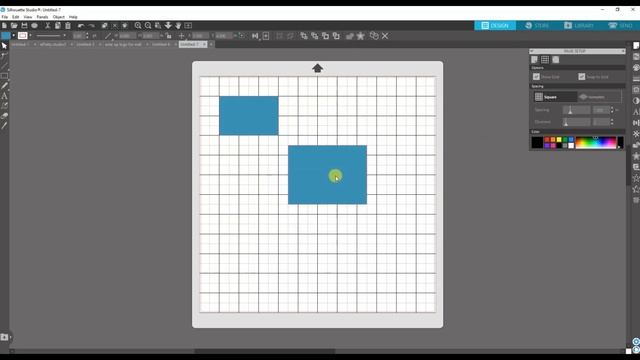The width and height of the screenshot is (640, 360).
Task: Open a file with the folder icon
Action: [x=14, y=26]
